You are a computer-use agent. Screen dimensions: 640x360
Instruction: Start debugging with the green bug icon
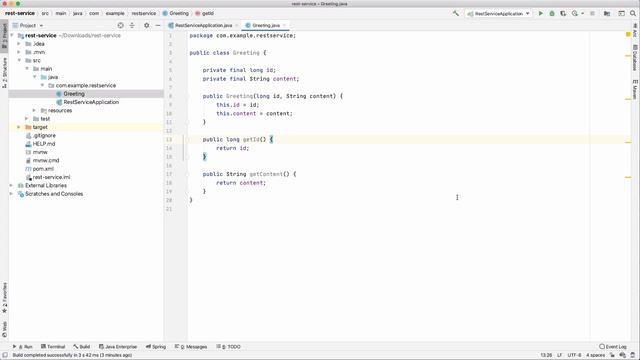pos(552,13)
